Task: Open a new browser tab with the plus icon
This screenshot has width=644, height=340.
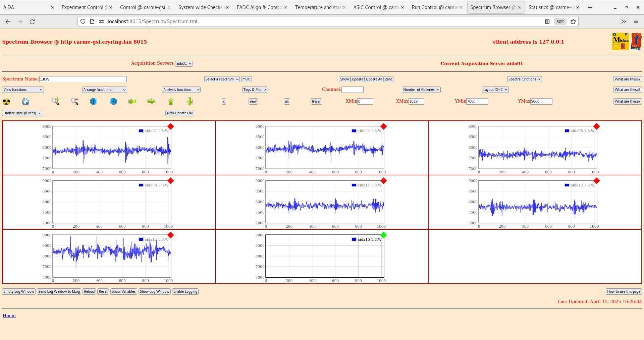Action: [x=590, y=7]
